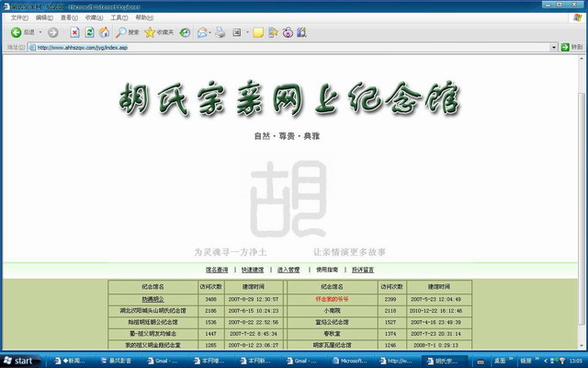Click the scrollbar up arrow
Screen dimensions: 588x368
[582, 59]
